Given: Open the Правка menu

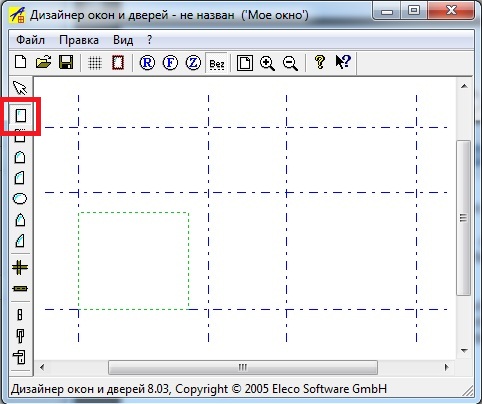Looking at the screenshot, I should pyautogui.click(x=79, y=40).
